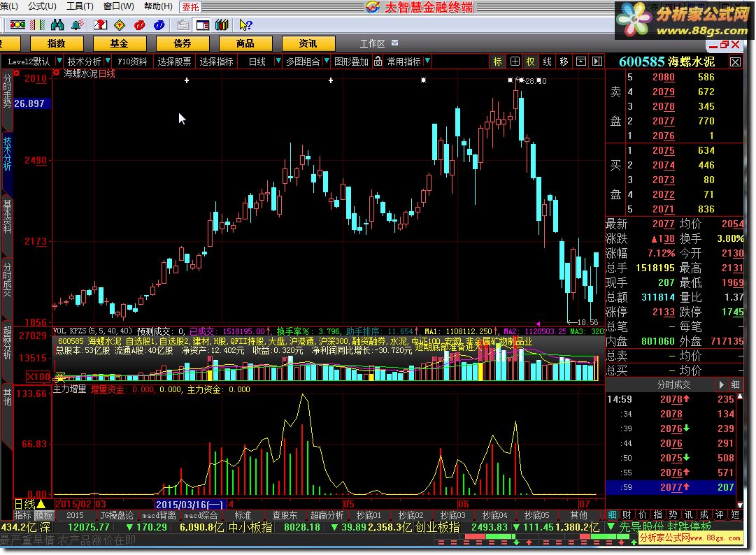
Task: Click the 委托 order button
Action: click(190, 7)
